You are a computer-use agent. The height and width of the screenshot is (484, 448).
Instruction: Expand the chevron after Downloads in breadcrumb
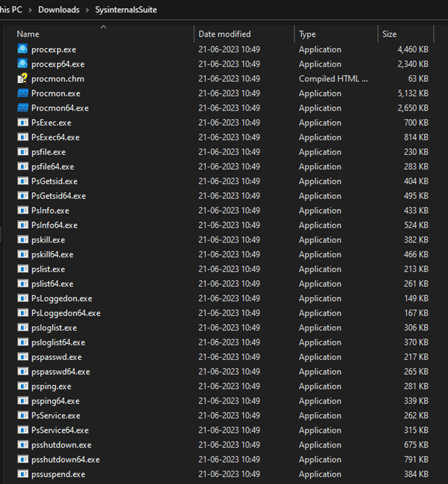87,10
